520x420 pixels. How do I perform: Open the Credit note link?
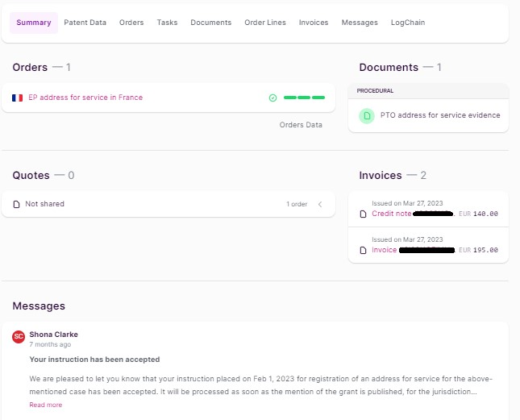pos(391,214)
